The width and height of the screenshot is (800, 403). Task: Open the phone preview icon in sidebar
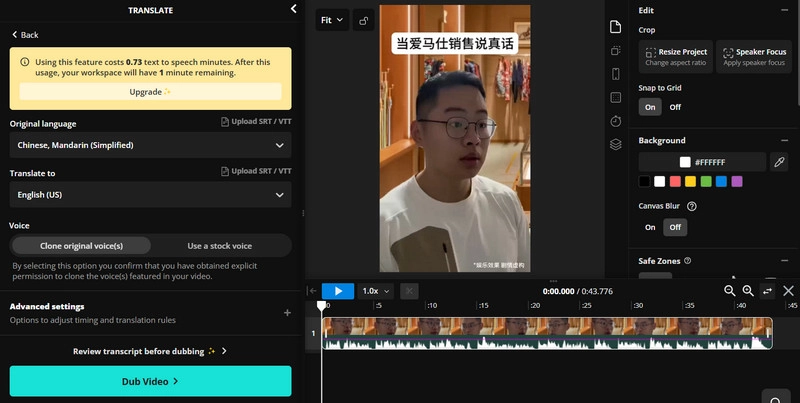pos(616,74)
